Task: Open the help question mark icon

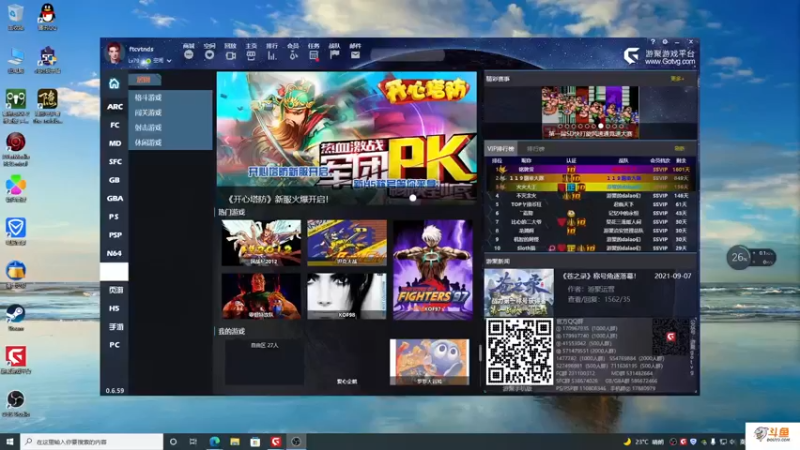Action: [x=653, y=42]
